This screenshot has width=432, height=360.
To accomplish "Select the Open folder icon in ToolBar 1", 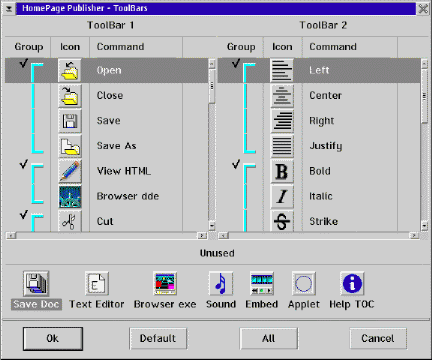I will pos(70,70).
